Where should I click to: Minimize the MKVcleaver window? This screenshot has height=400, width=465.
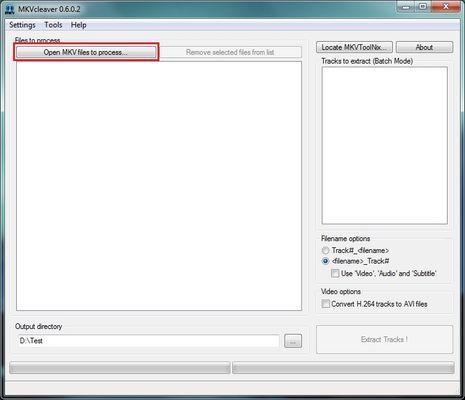click(406, 7)
